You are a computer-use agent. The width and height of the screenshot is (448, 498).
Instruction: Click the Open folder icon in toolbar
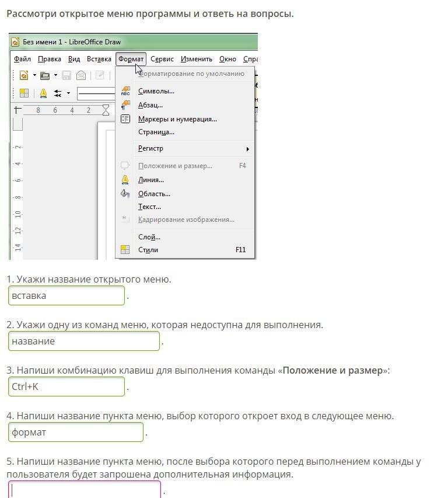coord(45,75)
